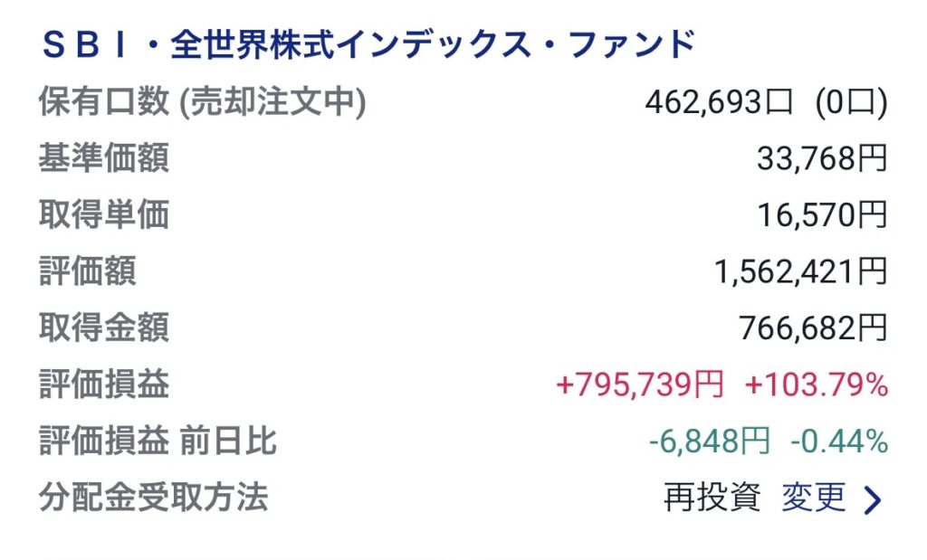Click the 1,562,421円 valuation amount
Viewport: 927px width, 560px height.
click(x=801, y=271)
